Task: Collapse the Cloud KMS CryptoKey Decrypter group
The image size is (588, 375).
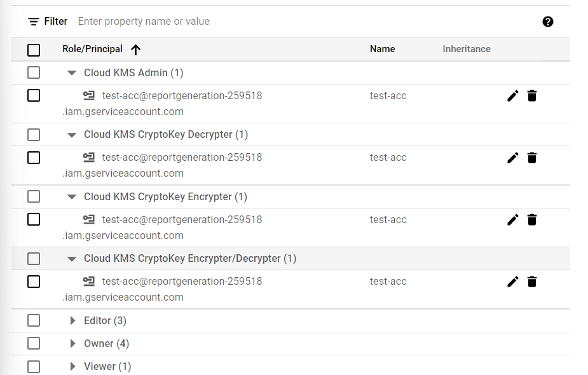Action: pos(72,135)
